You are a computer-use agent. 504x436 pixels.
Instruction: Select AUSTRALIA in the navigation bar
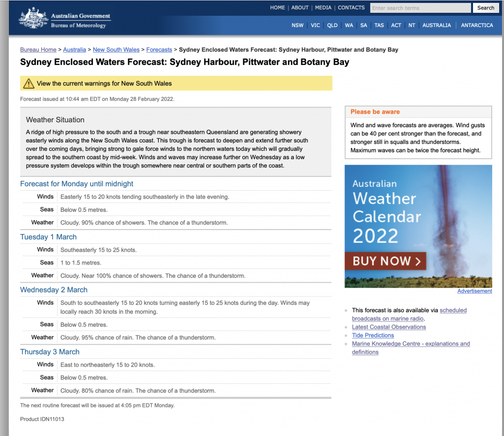point(437,25)
